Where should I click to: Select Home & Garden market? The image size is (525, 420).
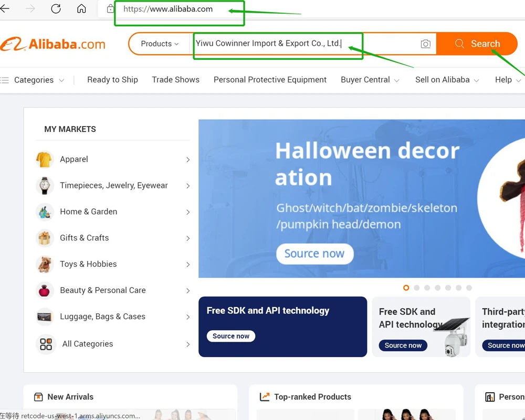88,212
